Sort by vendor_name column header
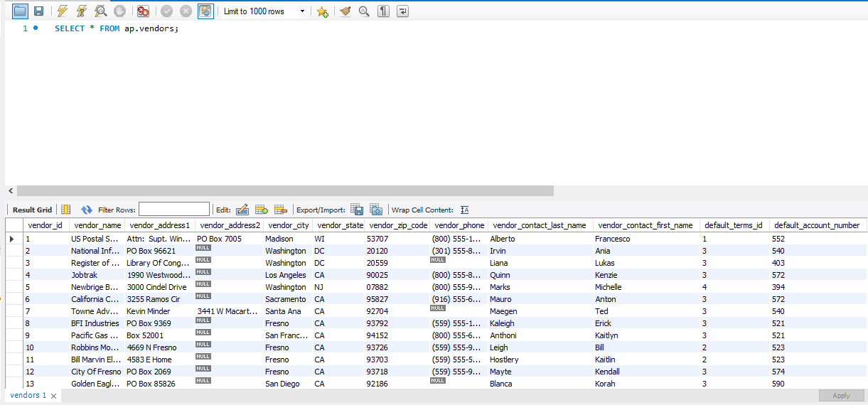The width and height of the screenshot is (868, 405). click(96, 225)
